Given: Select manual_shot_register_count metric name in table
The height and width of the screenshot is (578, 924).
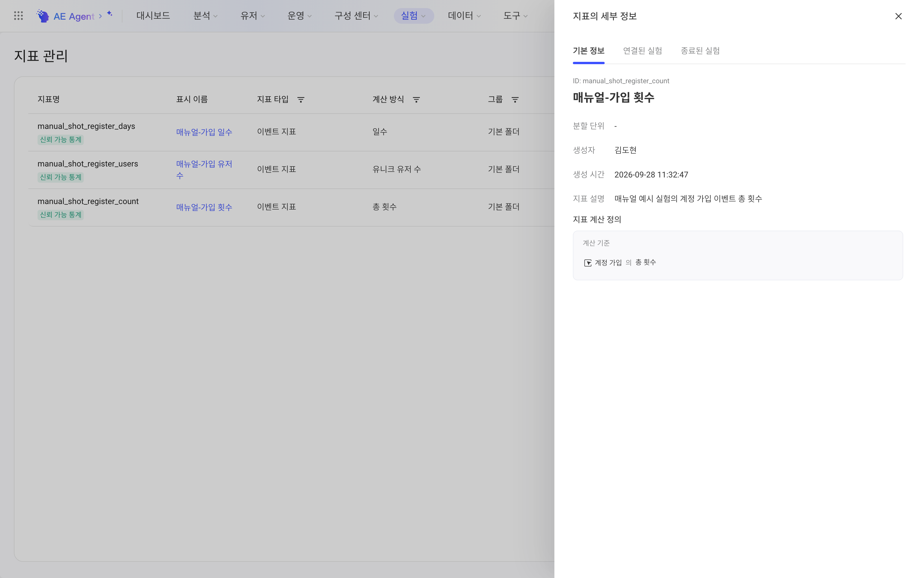Looking at the screenshot, I should 88,201.
